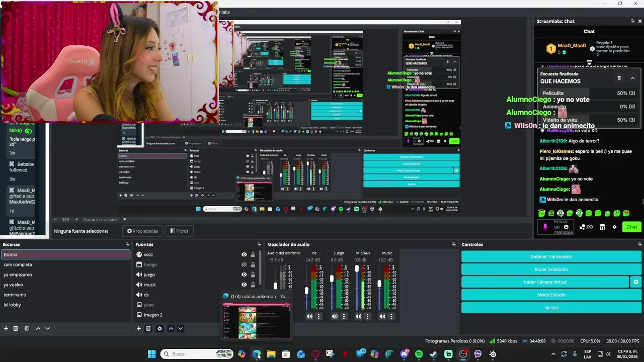Click Iniciar Cámara Virtual button

tap(545, 282)
